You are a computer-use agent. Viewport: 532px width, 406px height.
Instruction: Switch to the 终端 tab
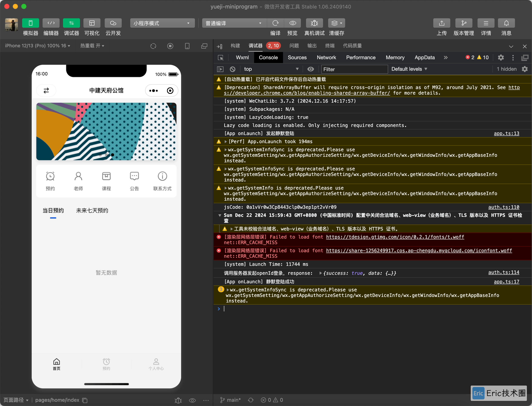click(330, 46)
